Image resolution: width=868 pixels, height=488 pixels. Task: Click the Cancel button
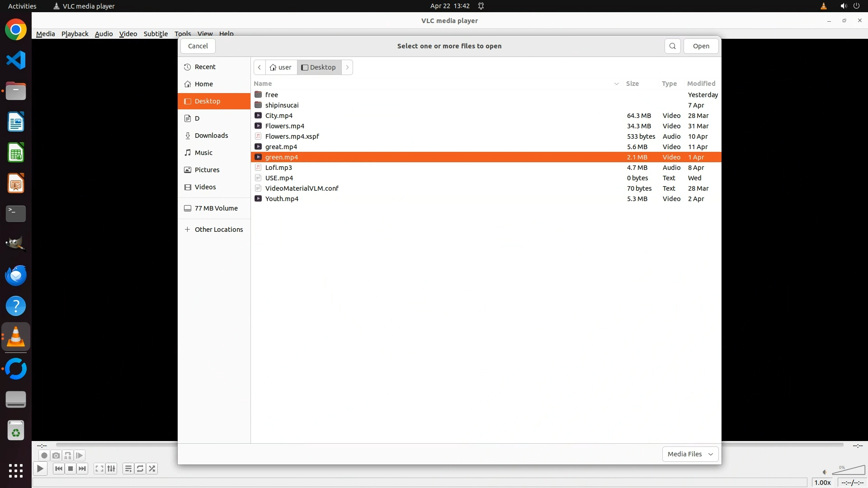(x=198, y=46)
